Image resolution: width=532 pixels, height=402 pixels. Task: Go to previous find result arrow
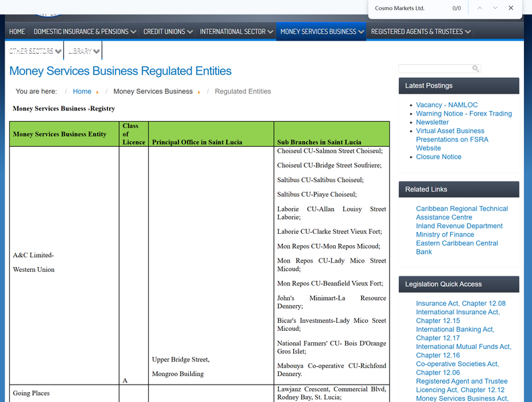pyautogui.click(x=479, y=8)
